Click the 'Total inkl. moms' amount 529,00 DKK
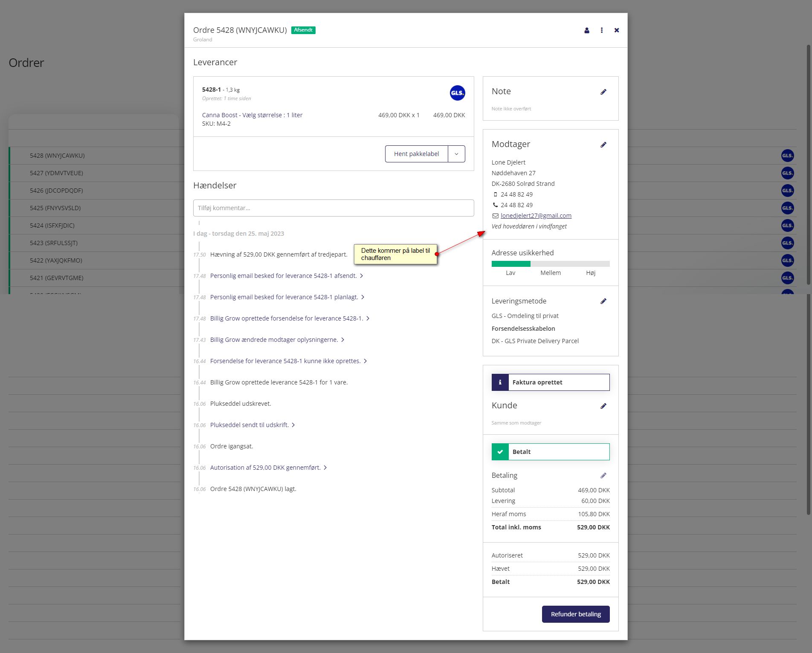The width and height of the screenshot is (812, 653). click(x=593, y=527)
